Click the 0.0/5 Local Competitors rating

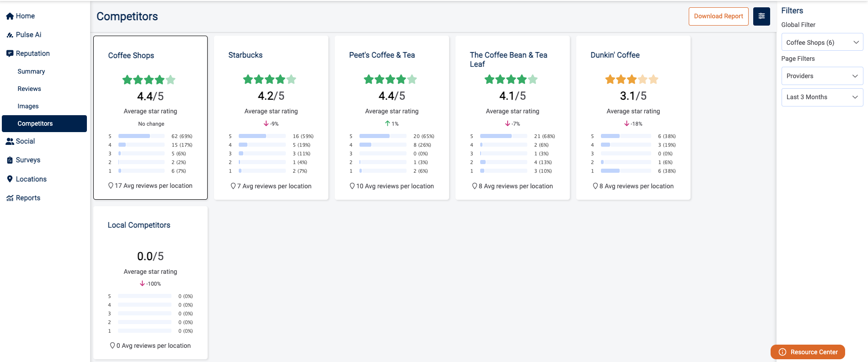(150, 256)
